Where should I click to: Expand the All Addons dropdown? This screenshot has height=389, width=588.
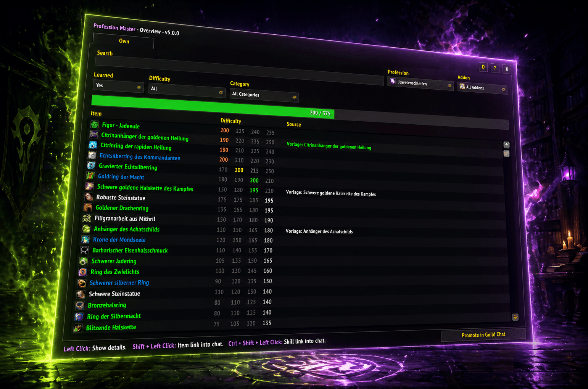pos(482,88)
